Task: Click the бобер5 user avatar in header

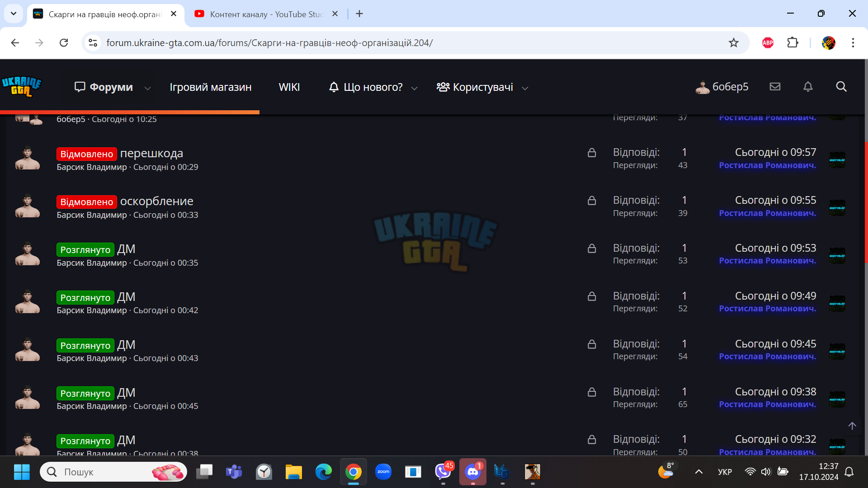Action: (x=702, y=87)
